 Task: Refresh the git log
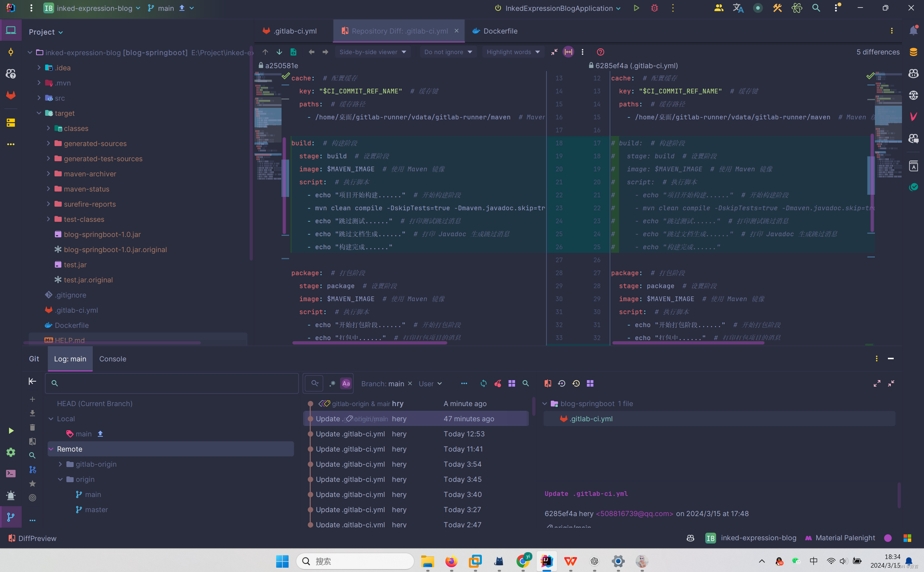click(x=483, y=383)
